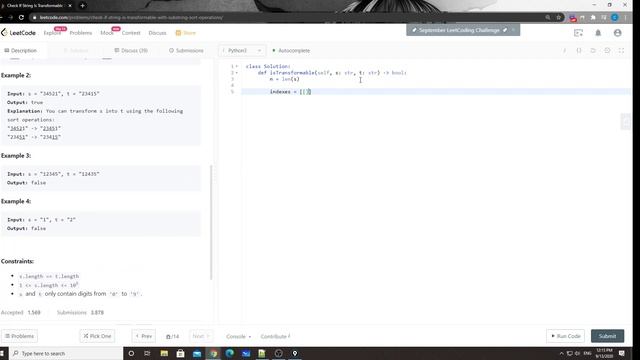Click the editor braces format icon
The image size is (640, 360).
pyautogui.click(x=579, y=51)
